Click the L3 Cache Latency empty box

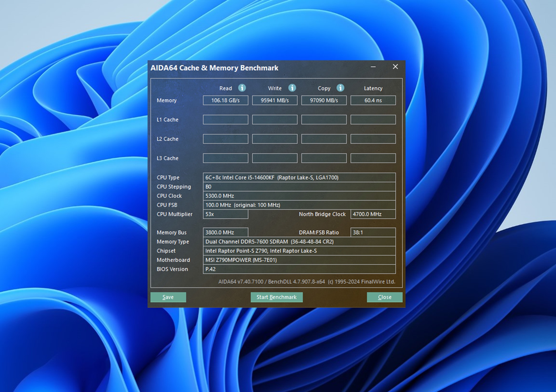click(x=373, y=158)
